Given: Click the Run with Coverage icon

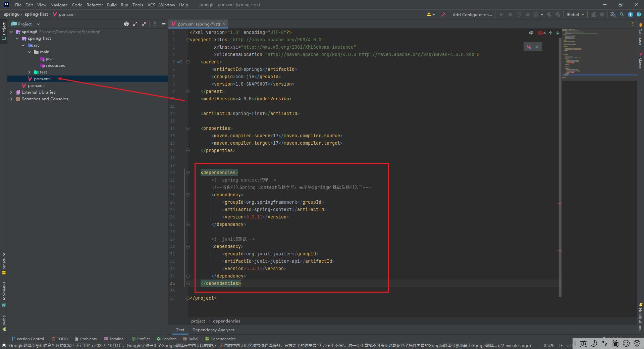Looking at the screenshot, I should (519, 14).
